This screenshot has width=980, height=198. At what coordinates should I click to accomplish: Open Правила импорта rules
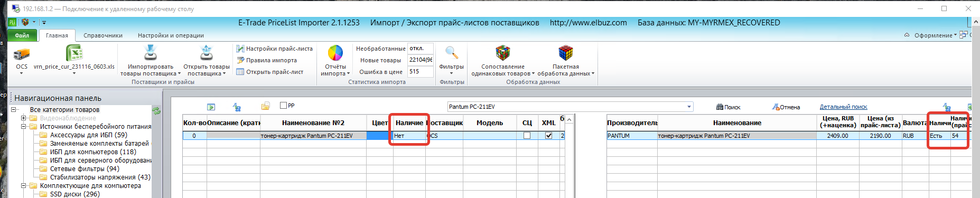coord(267,60)
